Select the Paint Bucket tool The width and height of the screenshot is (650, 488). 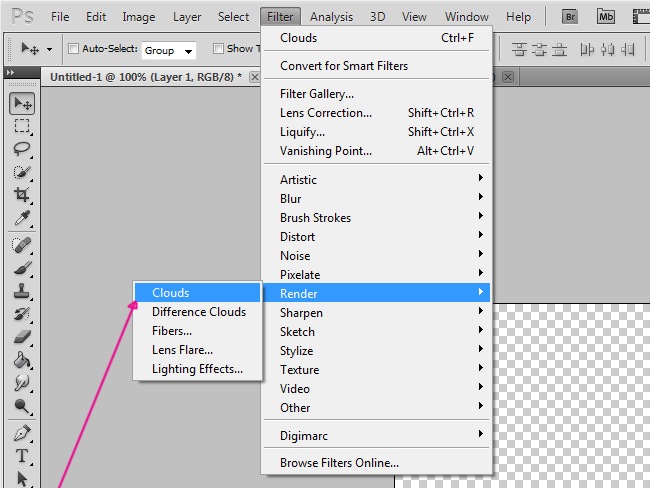click(x=22, y=360)
